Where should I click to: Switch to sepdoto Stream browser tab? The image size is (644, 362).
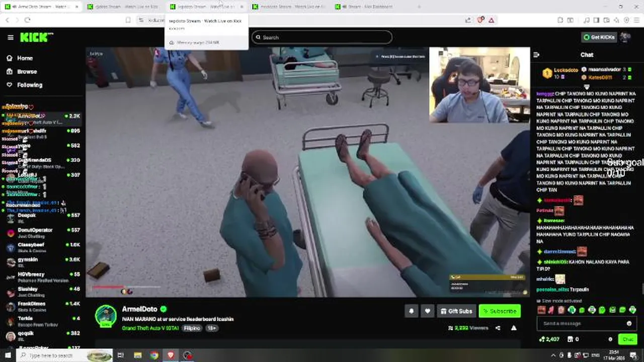(206, 7)
